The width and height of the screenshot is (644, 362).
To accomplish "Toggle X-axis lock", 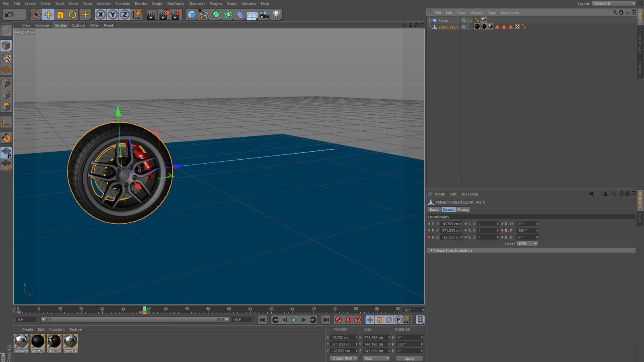I will (101, 15).
